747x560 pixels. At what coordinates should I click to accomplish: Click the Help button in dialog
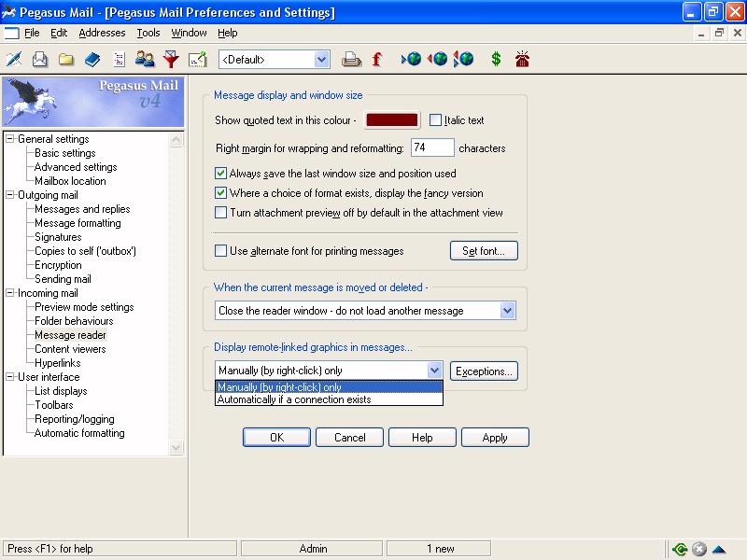[422, 437]
